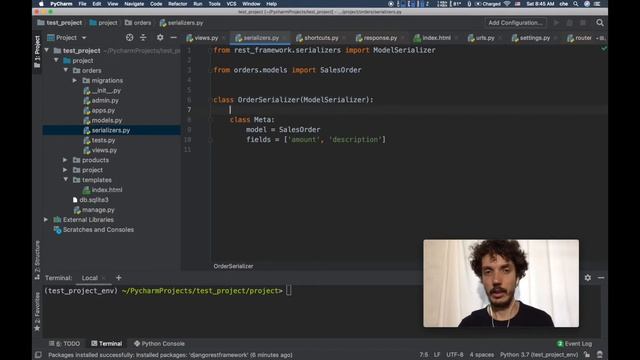Hide the Project panel with minus icon
640x360 pixels.
coord(173,38)
